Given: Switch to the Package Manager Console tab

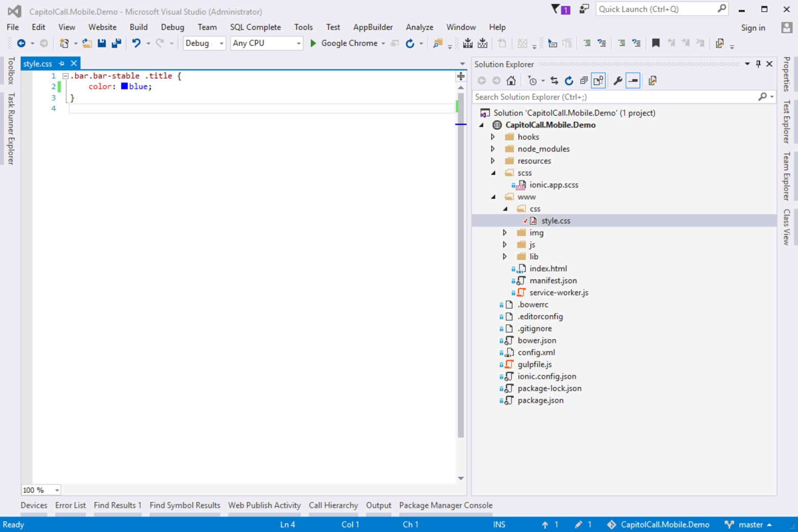Looking at the screenshot, I should (x=446, y=505).
